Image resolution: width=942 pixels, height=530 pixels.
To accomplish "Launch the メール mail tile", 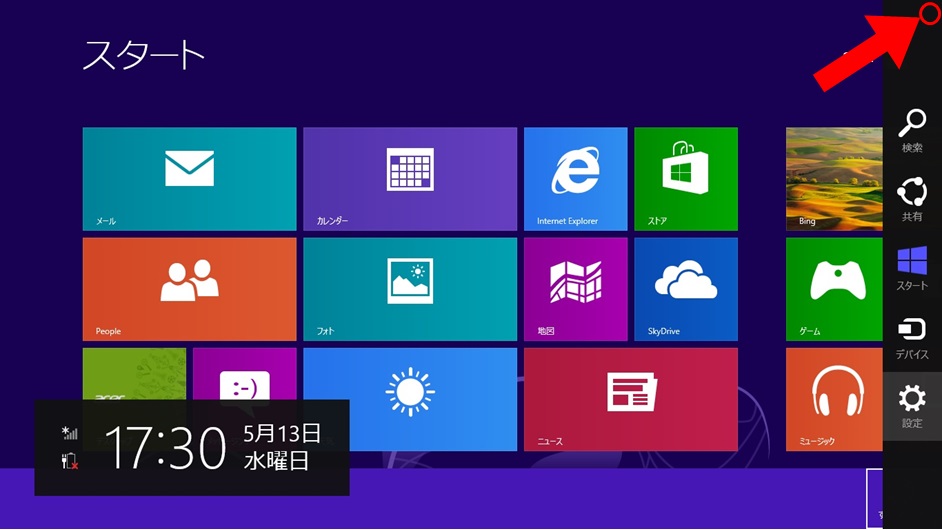I will tap(189, 178).
